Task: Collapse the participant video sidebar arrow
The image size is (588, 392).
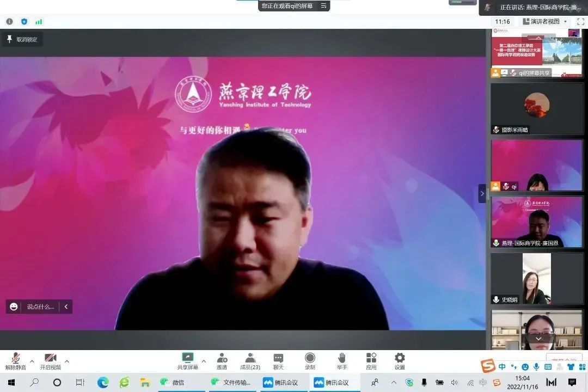Action: tap(482, 193)
